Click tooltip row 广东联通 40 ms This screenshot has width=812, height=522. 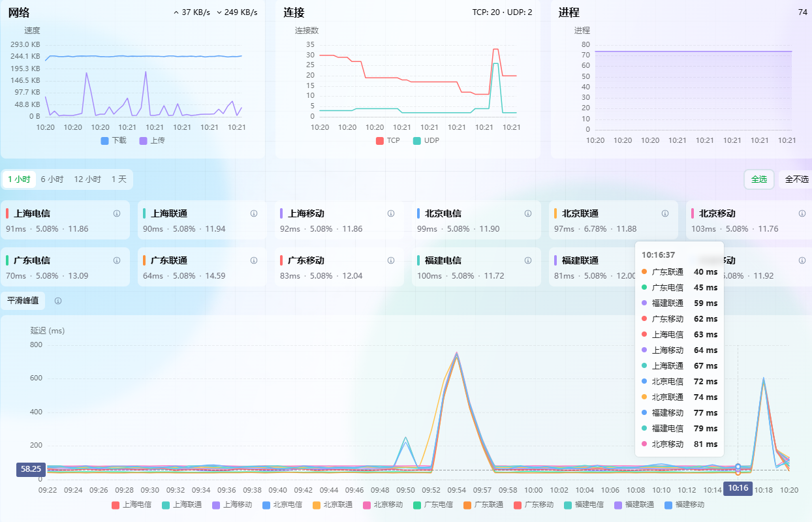click(679, 271)
